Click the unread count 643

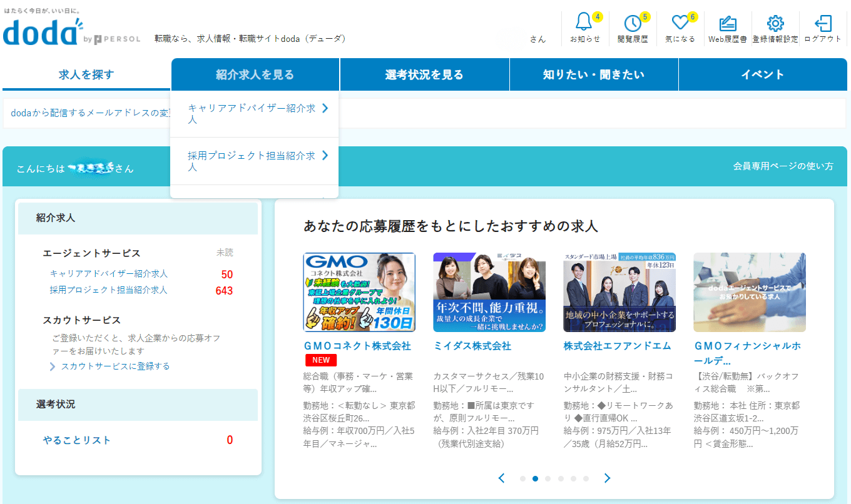click(x=224, y=291)
